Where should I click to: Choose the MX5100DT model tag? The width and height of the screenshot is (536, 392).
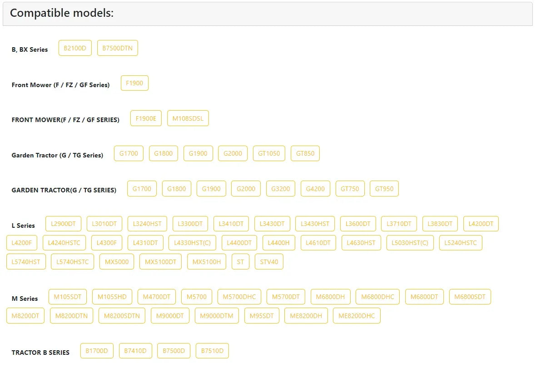[160, 262]
